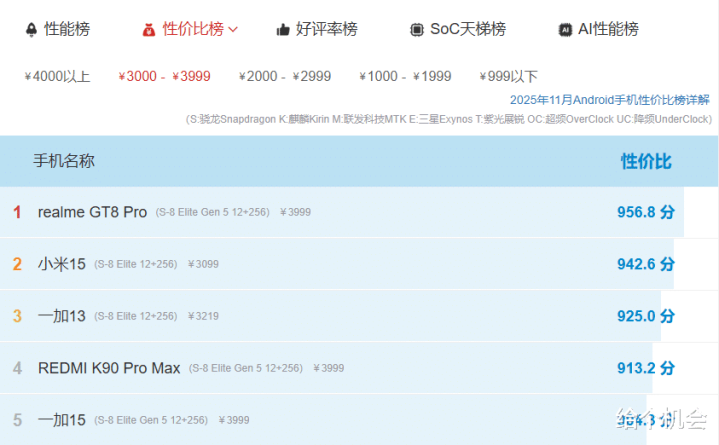
Task: Open the 小米15 entry
Action: pos(61,264)
